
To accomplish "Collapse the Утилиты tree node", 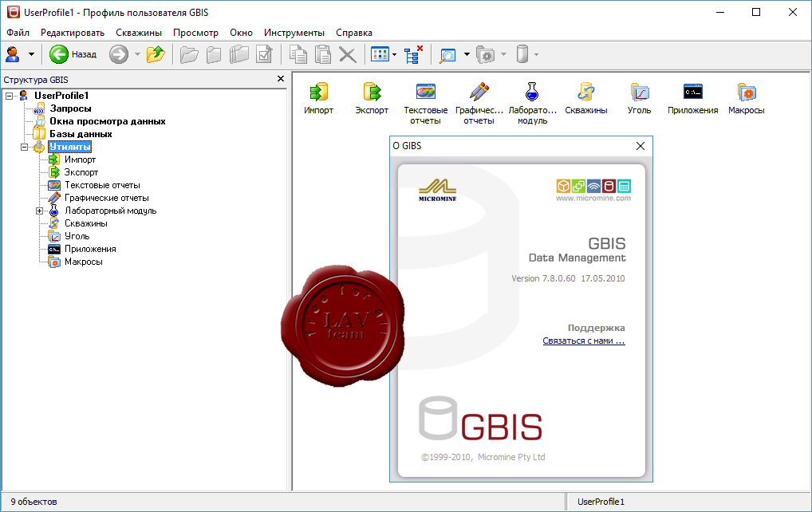I will [x=25, y=147].
